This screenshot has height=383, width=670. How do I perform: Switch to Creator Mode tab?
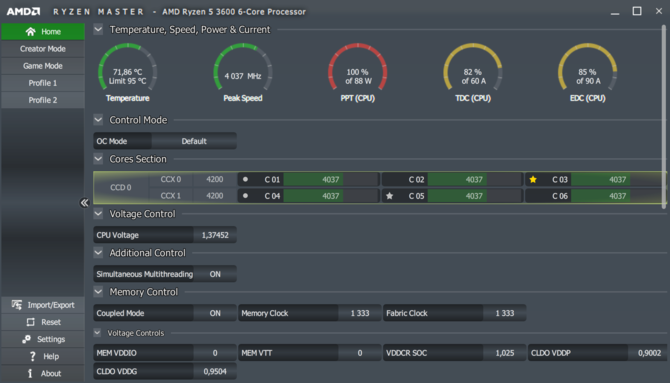tap(43, 49)
